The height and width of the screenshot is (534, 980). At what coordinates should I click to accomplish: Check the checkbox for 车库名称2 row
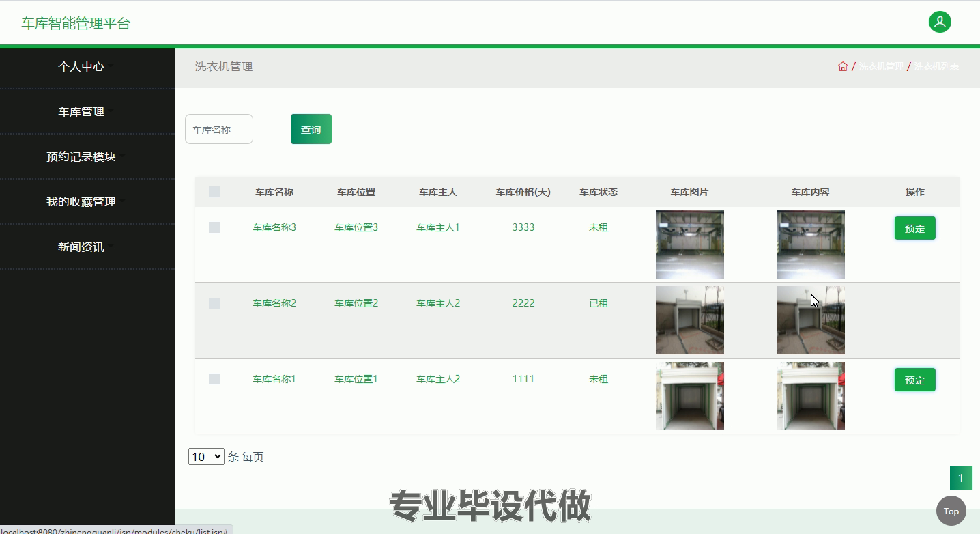(214, 303)
